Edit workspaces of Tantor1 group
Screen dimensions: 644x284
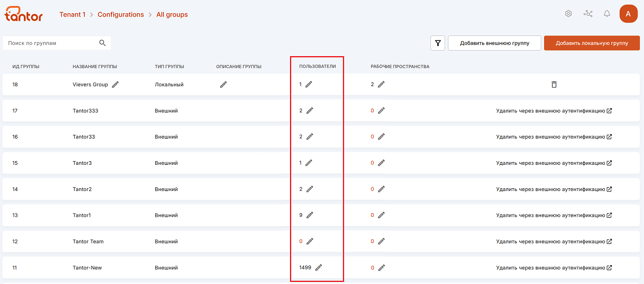coord(381,215)
